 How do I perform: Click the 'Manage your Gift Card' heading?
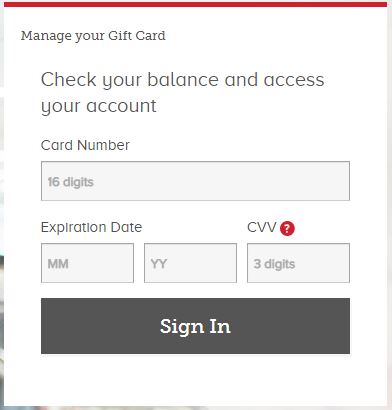(93, 36)
